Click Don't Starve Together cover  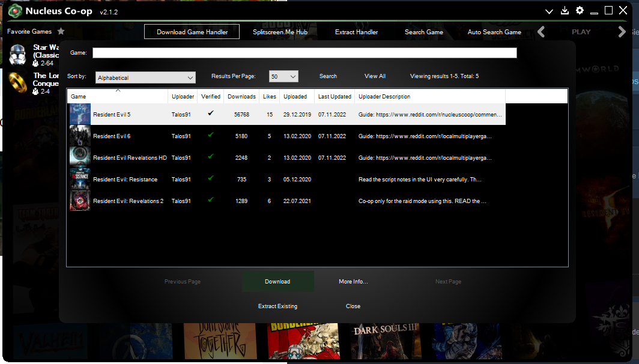[220, 341]
